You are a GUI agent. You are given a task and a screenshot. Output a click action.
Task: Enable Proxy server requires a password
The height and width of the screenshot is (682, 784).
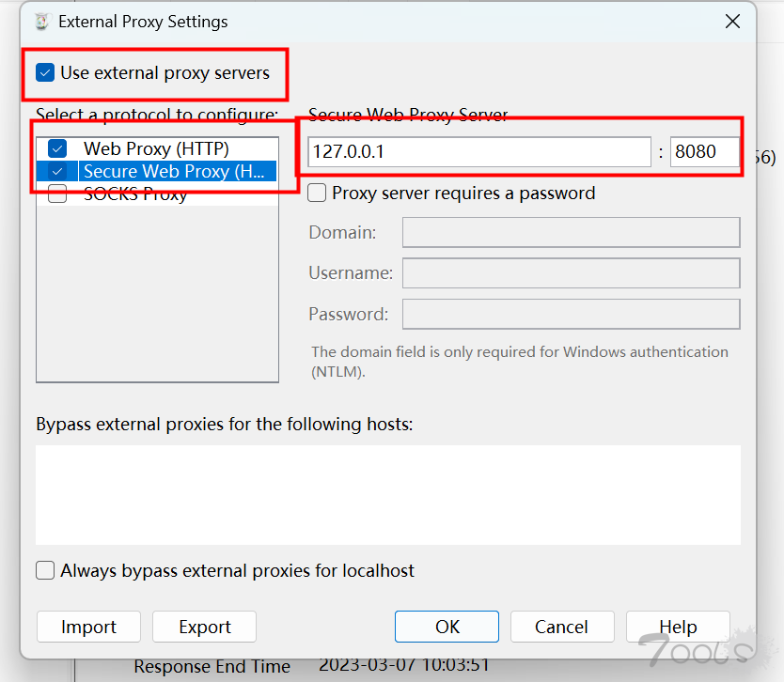317,193
